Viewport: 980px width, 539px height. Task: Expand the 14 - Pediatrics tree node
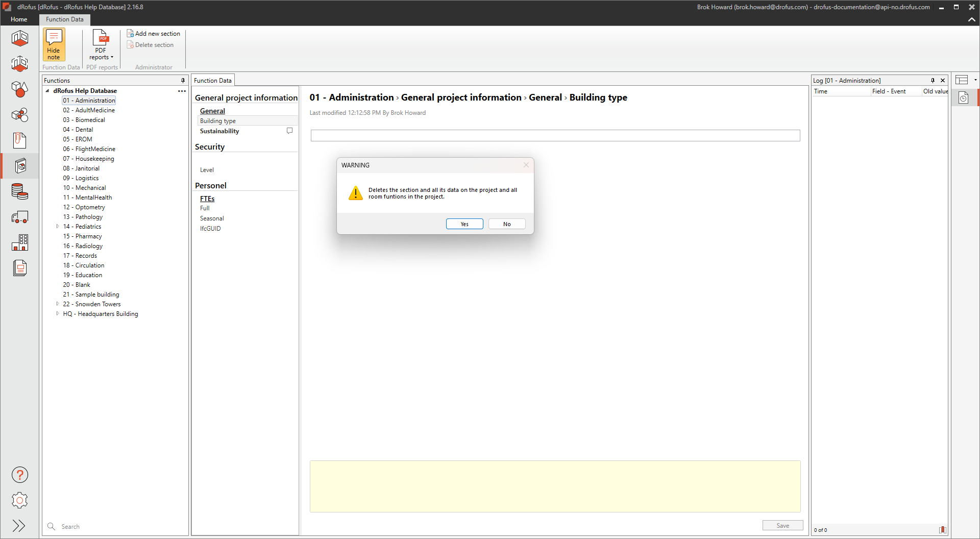(58, 226)
